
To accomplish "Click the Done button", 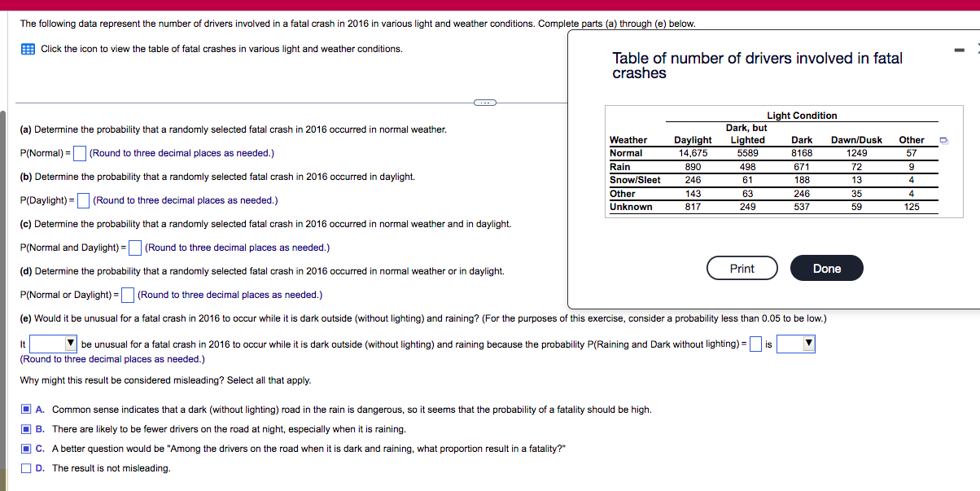I will tap(827, 268).
